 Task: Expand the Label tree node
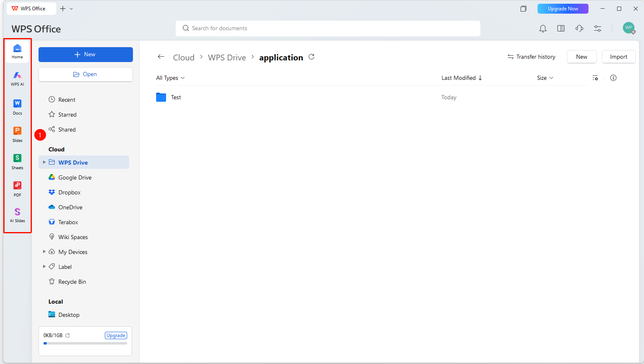click(44, 266)
